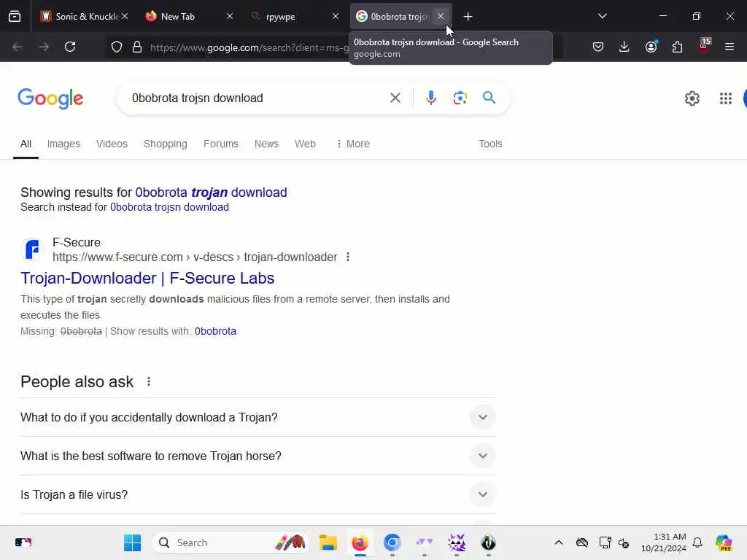747x560 pixels.
Task: Open Trojan-Downloader F-Secure Labs result
Action: coord(147,278)
